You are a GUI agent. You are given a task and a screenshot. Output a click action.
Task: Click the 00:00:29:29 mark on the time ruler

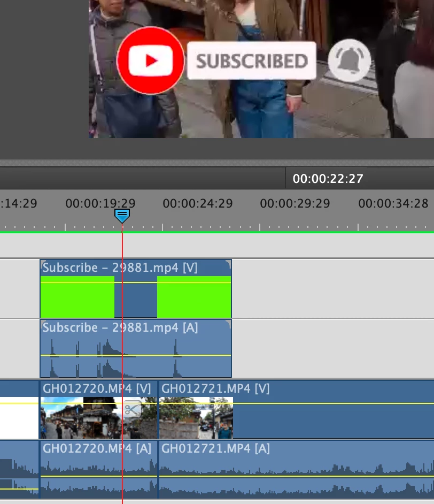[294, 203]
